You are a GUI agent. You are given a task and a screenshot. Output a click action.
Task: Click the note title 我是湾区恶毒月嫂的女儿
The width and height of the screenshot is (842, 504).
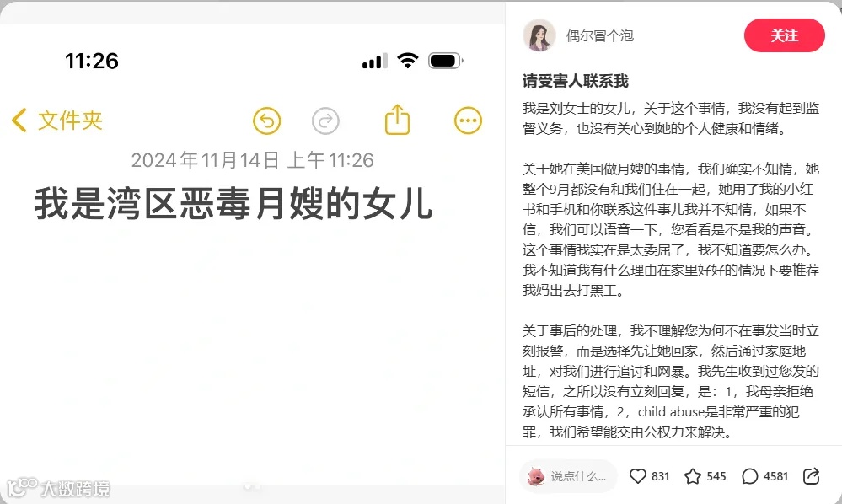point(233,203)
